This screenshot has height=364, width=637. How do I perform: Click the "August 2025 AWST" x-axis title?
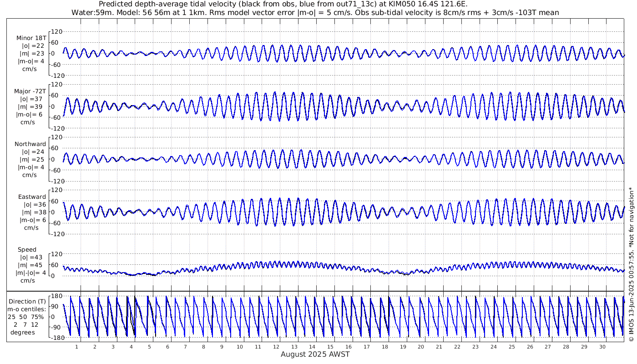315,354
